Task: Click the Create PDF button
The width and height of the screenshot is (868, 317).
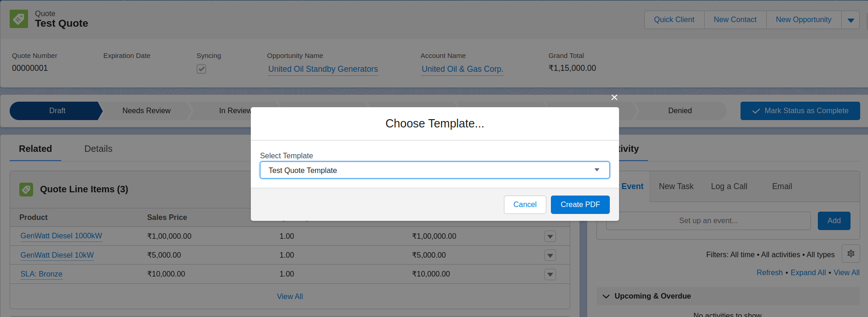Action: [x=580, y=205]
